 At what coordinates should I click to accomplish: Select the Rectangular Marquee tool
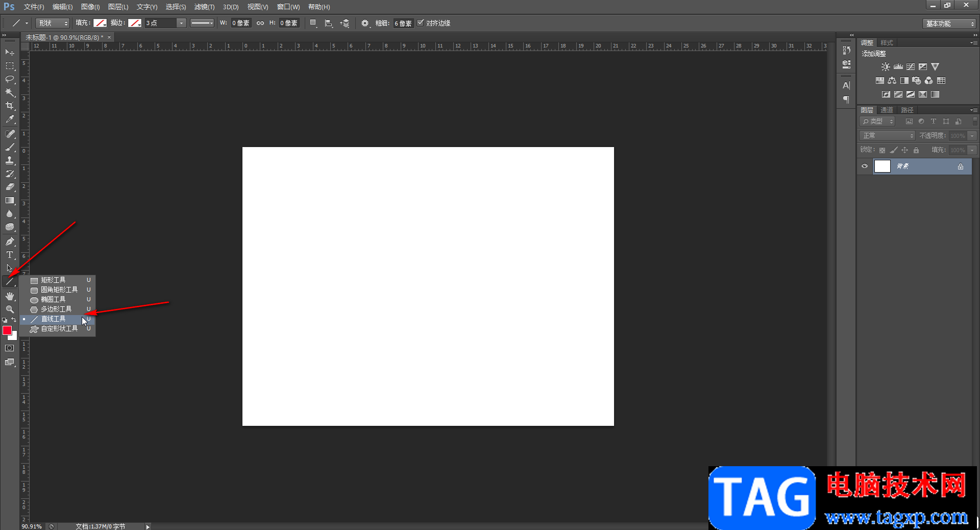pos(10,66)
